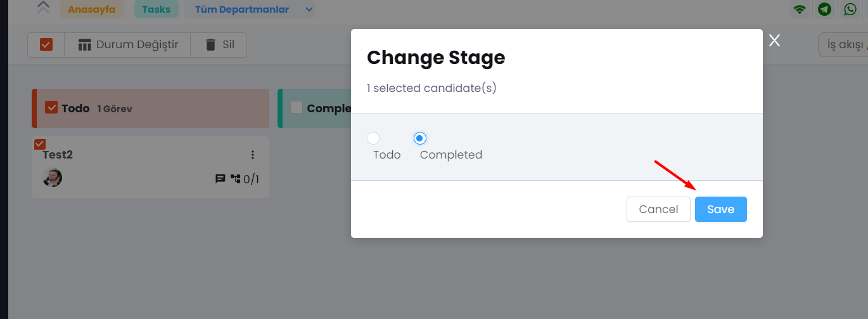
Task: Open the Telegram icon
Action: click(x=824, y=10)
